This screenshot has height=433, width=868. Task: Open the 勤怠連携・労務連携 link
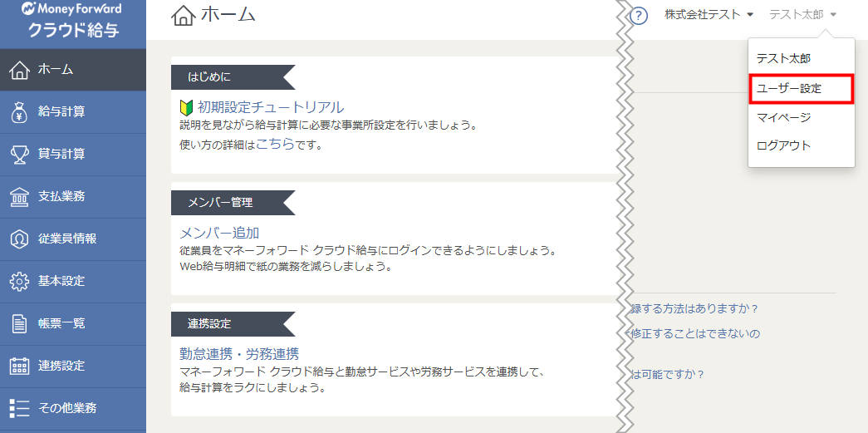click(x=239, y=353)
